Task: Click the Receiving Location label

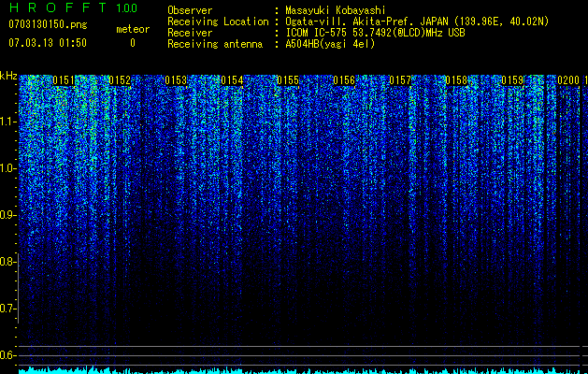Action: (218, 22)
